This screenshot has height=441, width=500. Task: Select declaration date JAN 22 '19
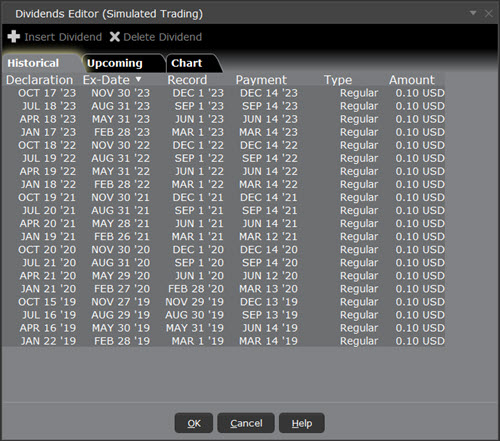(48, 341)
